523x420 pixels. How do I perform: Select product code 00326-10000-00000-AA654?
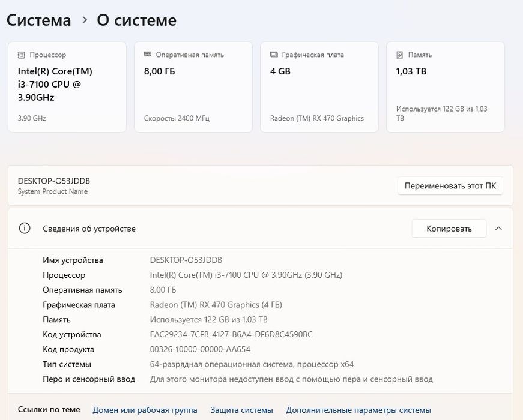coord(200,349)
